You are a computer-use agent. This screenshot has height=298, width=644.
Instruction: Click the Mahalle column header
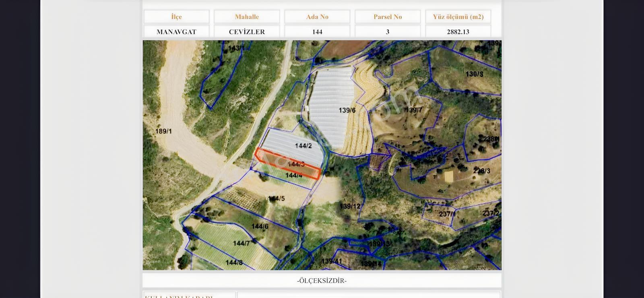pyautogui.click(x=247, y=17)
